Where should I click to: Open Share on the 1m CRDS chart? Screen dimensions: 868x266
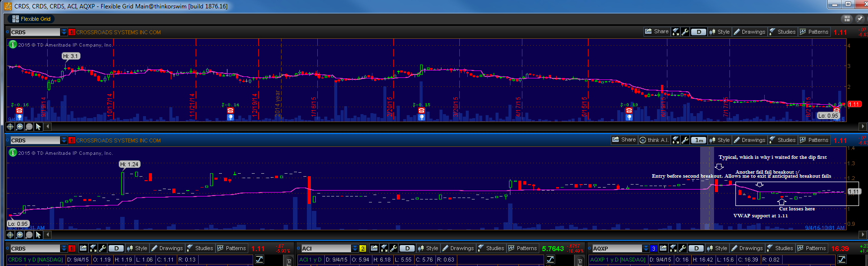coord(624,140)
